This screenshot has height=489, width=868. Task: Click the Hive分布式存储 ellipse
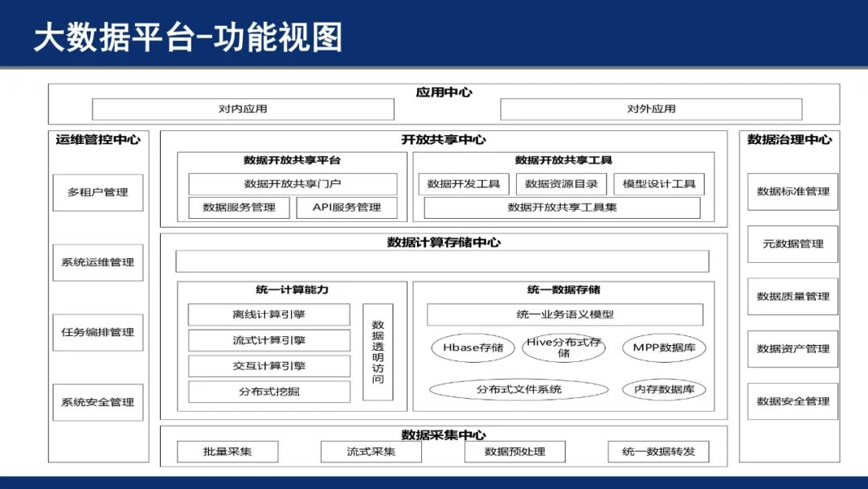pos(564,347)
